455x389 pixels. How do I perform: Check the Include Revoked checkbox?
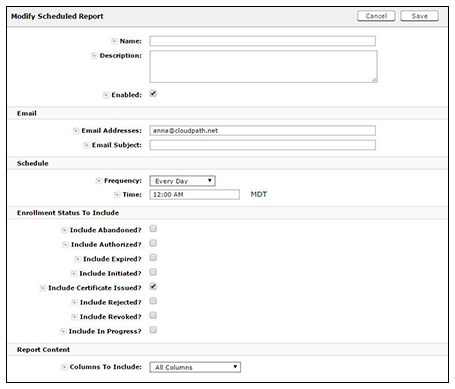(x=153, y=315)
